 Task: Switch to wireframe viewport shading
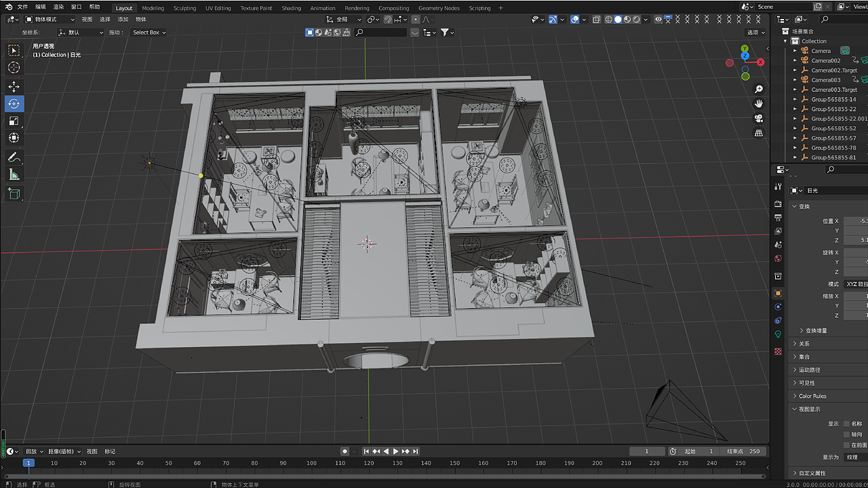608,20
